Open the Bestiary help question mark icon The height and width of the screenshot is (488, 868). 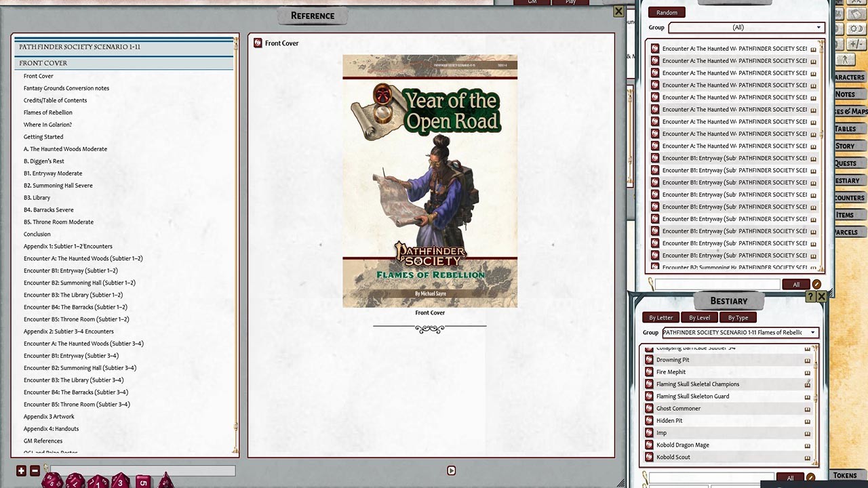coord(810,297)
